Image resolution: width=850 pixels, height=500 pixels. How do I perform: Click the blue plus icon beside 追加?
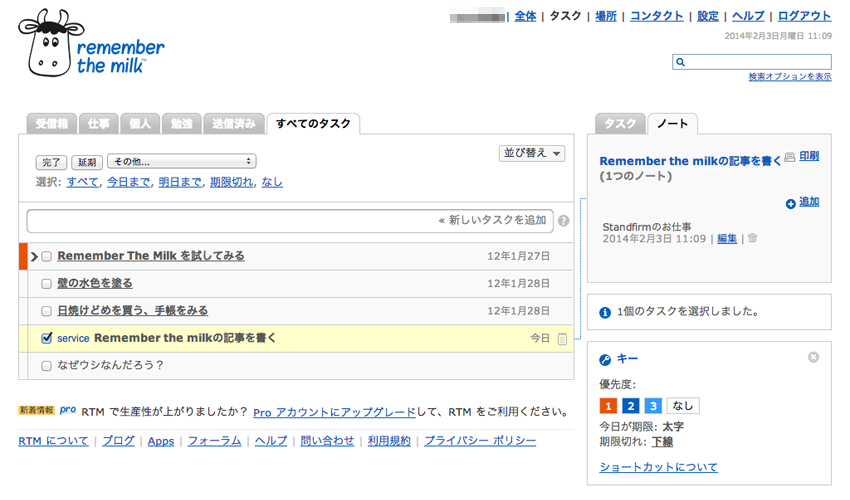point(790,203)
